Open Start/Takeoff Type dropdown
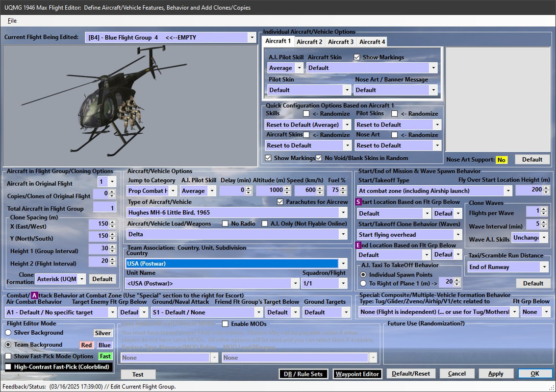556x392 pixels. click(x=508, y=191)
